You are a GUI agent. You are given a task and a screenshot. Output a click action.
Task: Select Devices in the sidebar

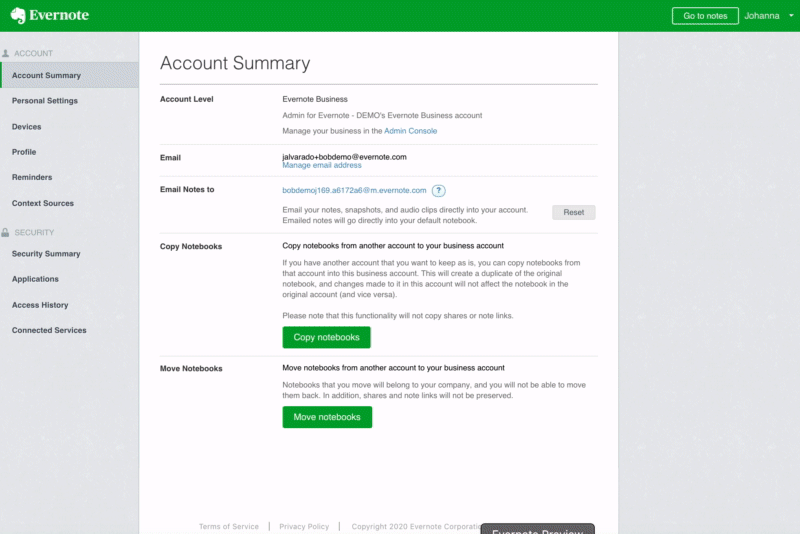point(27,127)
